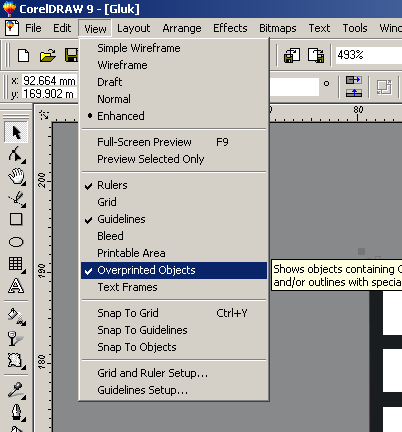Click the ruler origin corner icon
This screenshot has width=402, height=432.
[x=44, y=115]
